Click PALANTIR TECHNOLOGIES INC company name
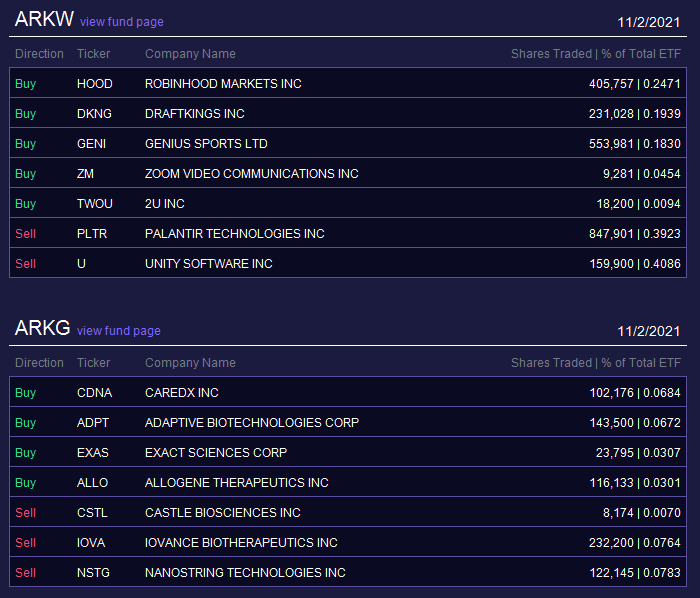Image resolution: width=700 pixels, height=598 pixels. pos(235,234)
